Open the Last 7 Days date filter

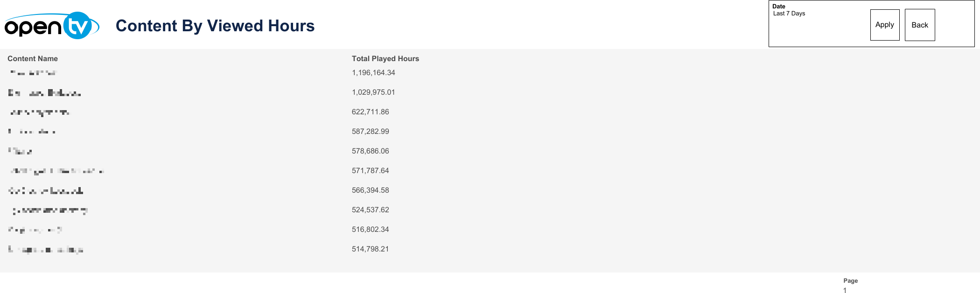(789, 14)
